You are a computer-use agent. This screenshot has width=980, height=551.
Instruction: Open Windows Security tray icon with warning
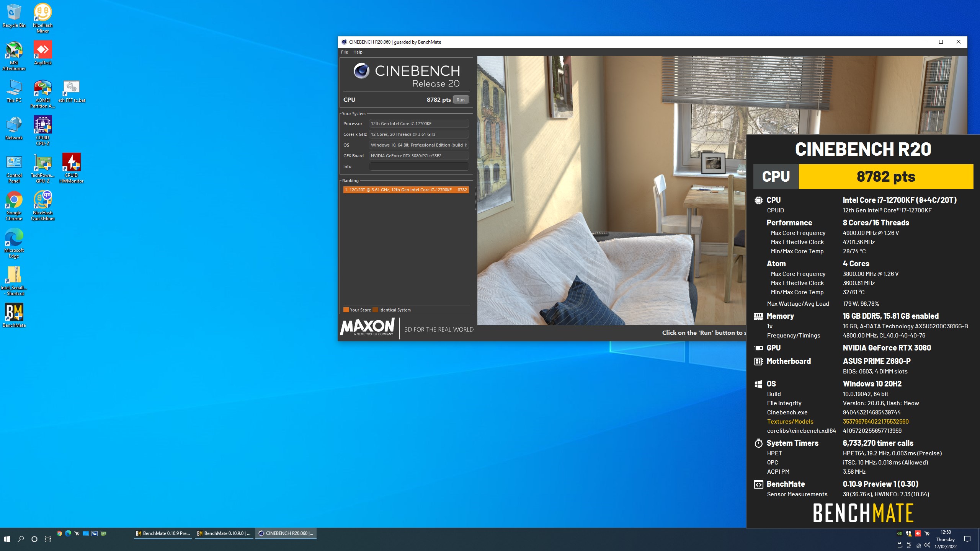[909, 533]
